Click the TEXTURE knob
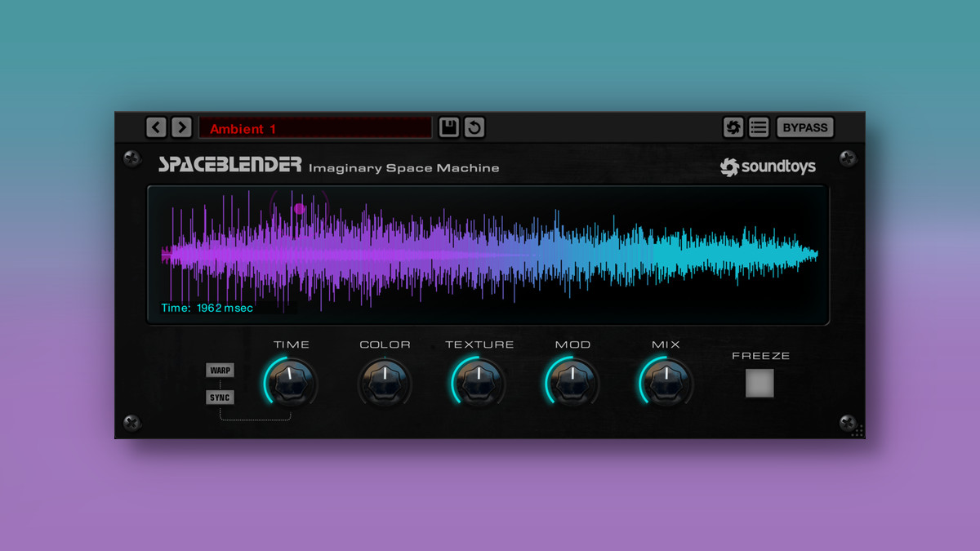 pos(479,382)
